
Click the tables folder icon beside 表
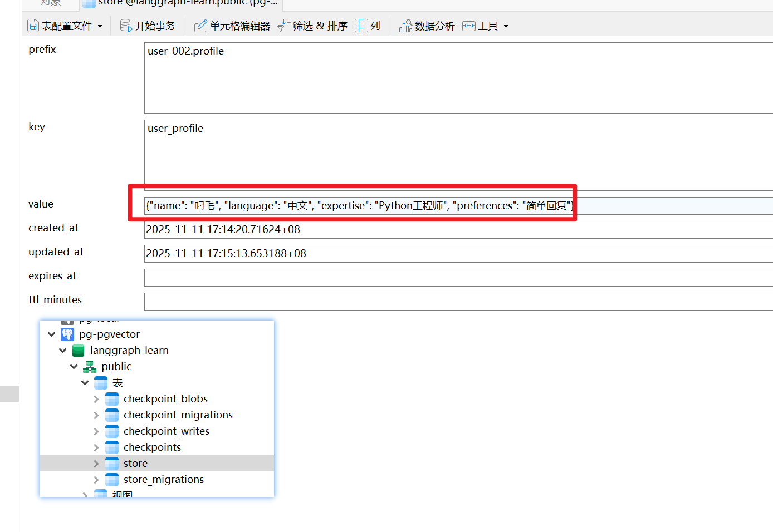(101, 383)
